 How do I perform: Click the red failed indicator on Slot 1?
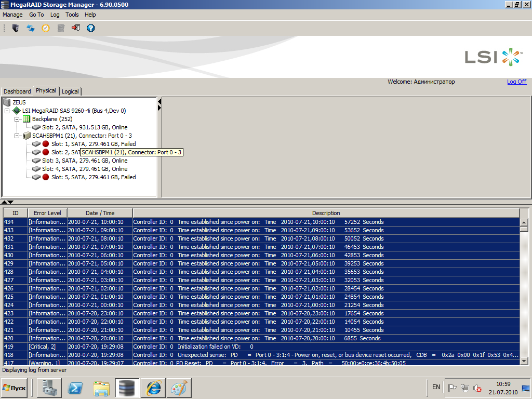coord(46,144)
